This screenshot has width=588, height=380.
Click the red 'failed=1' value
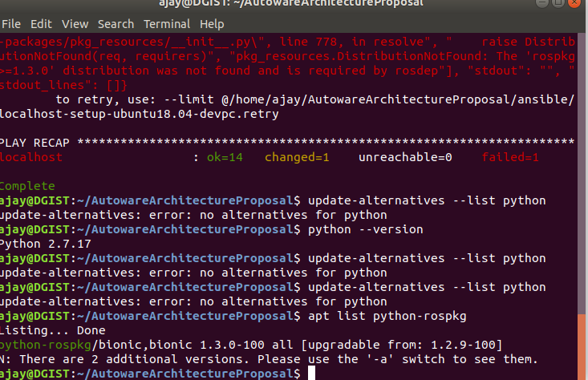(510, 157)
